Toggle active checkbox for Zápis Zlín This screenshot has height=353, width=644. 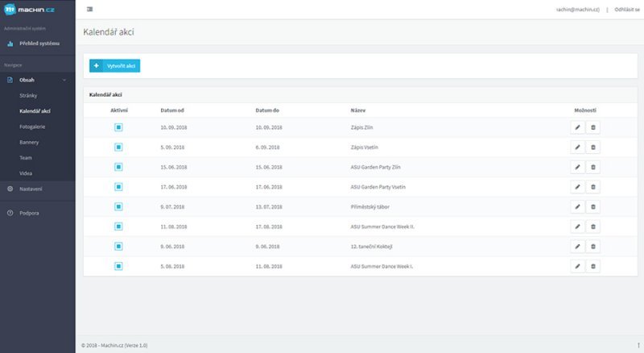click(118, 127)
